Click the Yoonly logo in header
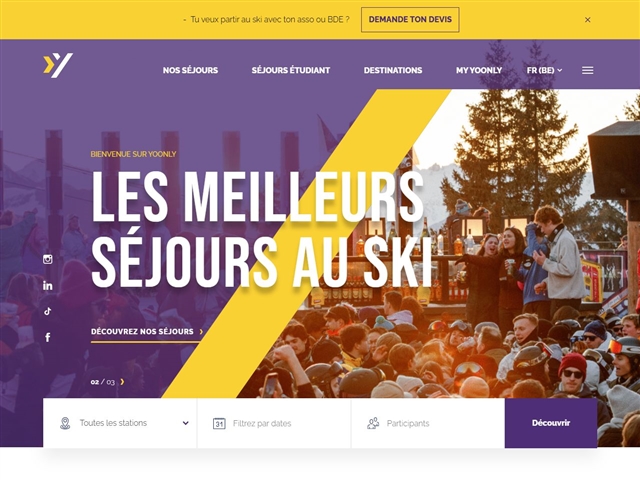The height and width of the screenshot is (480, 640). tap(58, 65)
